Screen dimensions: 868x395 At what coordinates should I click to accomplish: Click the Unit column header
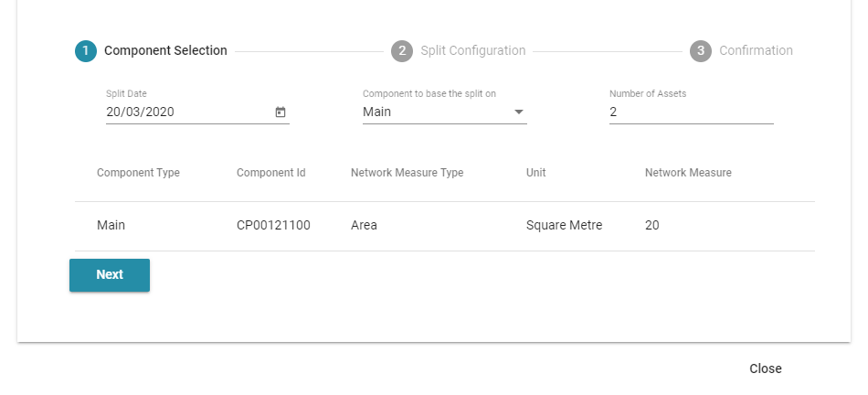click(x=535, y=173)
